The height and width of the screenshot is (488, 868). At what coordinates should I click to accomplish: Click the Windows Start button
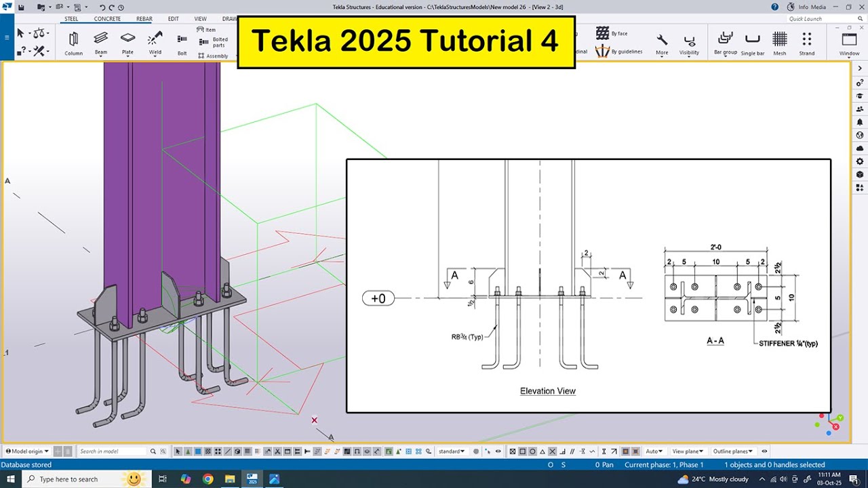click(10, 479)
